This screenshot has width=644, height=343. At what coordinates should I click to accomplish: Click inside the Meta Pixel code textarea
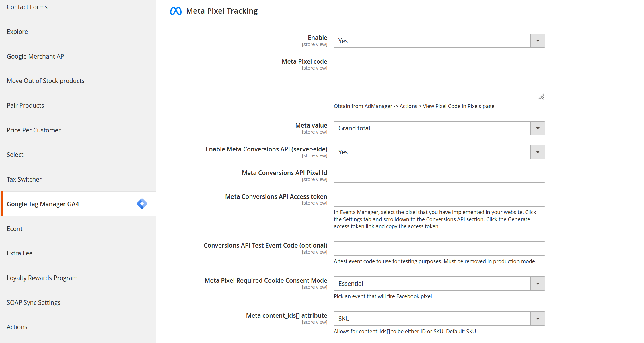(439, 79)
